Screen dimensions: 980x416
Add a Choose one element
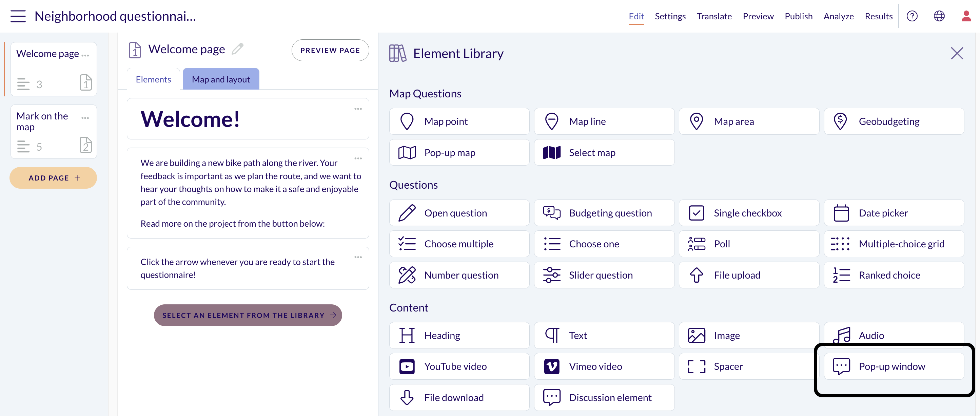point(604,244)
